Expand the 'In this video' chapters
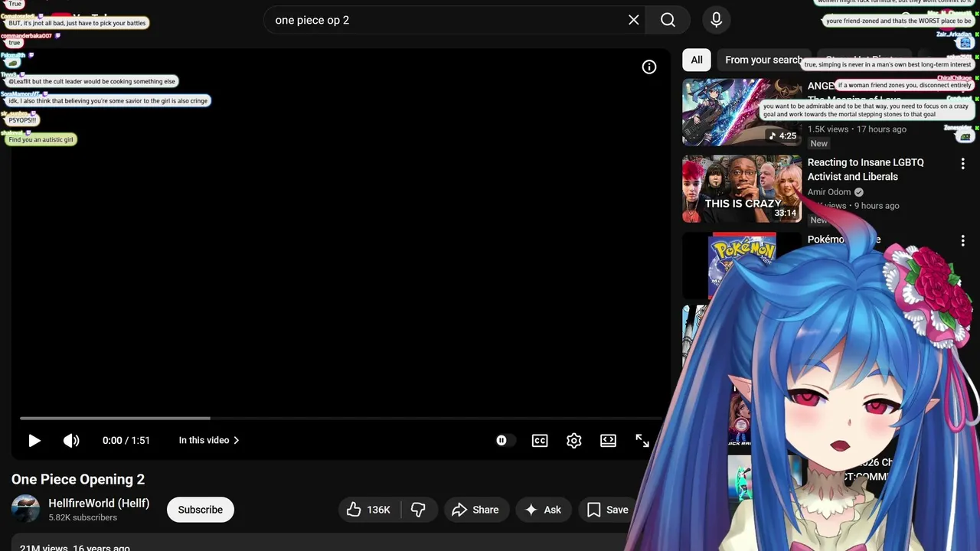 click(x=209, y=441)
